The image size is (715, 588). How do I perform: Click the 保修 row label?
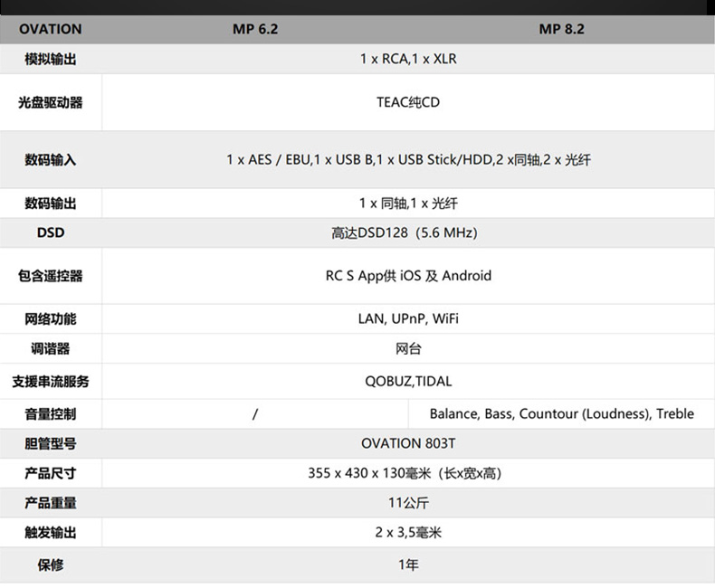[x=50, y=565]
